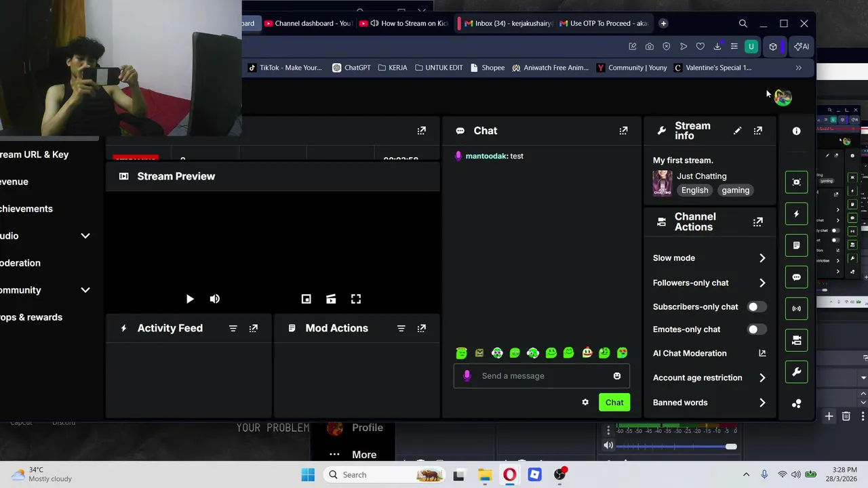Click the three-dots icon at the sidebar bottom
The image size is (868, 488).
[797, 403]
